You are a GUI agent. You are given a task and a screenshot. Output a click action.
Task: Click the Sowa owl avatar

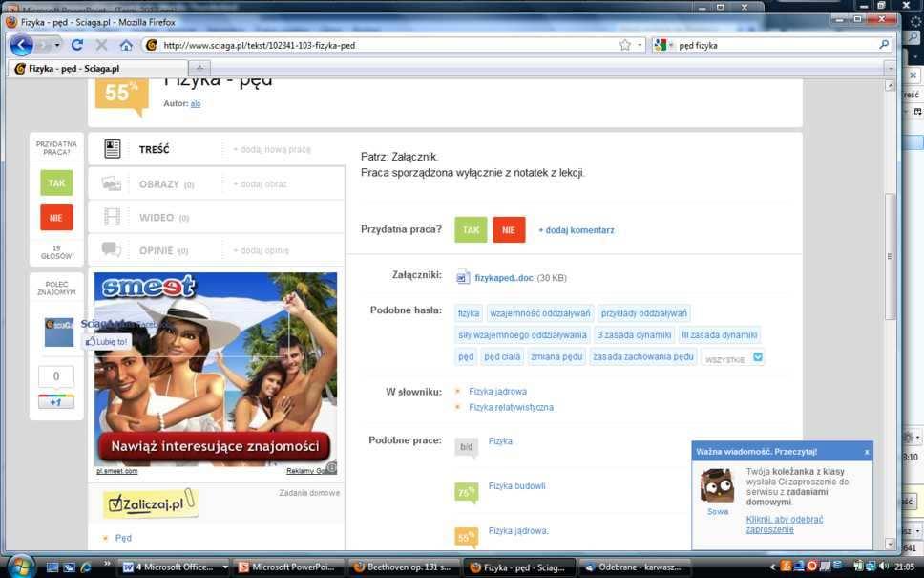click(717, 485)
